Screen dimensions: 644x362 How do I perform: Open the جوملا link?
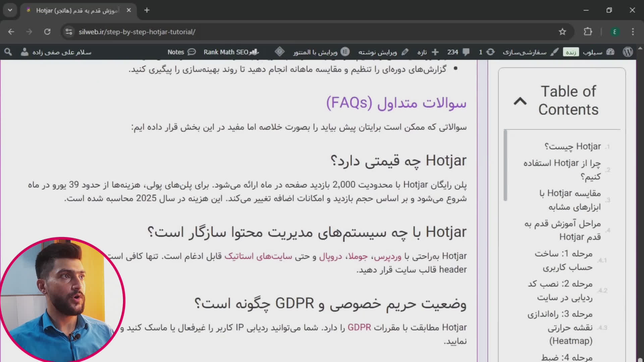pos(358,256)
